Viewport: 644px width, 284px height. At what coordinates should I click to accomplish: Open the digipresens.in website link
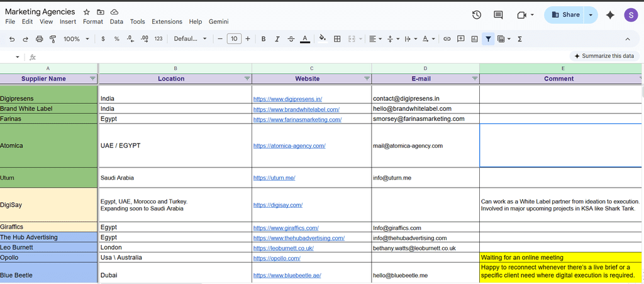[x=287, y=99]
